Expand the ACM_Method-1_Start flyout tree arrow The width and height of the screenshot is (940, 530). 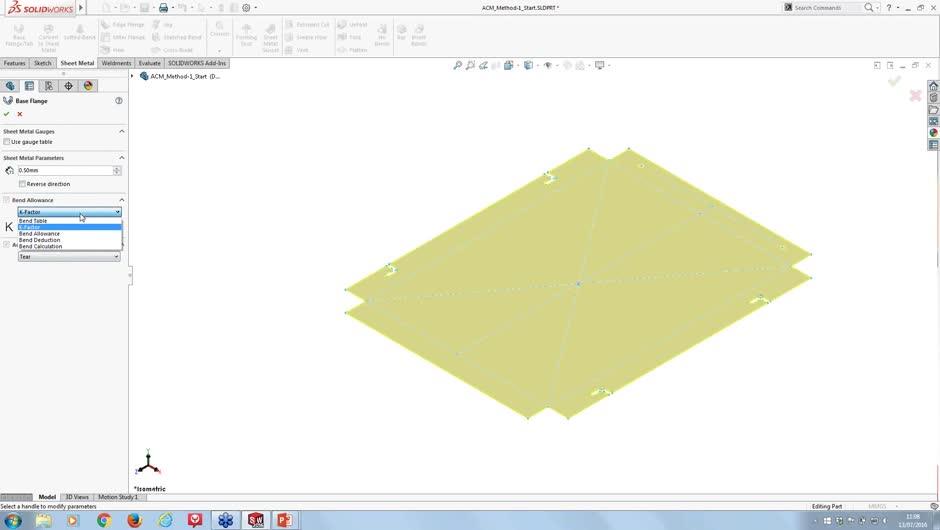point(132,76)
